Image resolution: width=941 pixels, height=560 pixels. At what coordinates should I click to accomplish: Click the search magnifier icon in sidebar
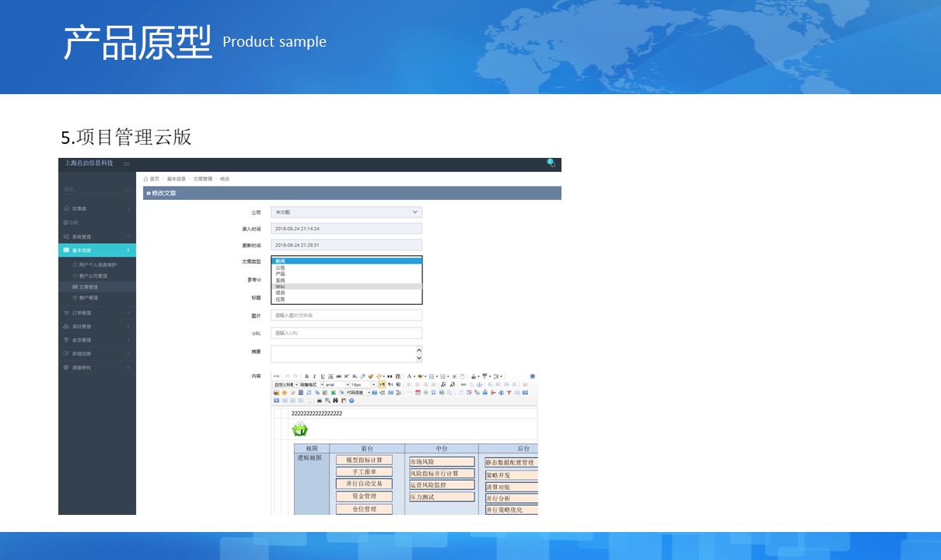pyautogui.click(x=127, y=189)
